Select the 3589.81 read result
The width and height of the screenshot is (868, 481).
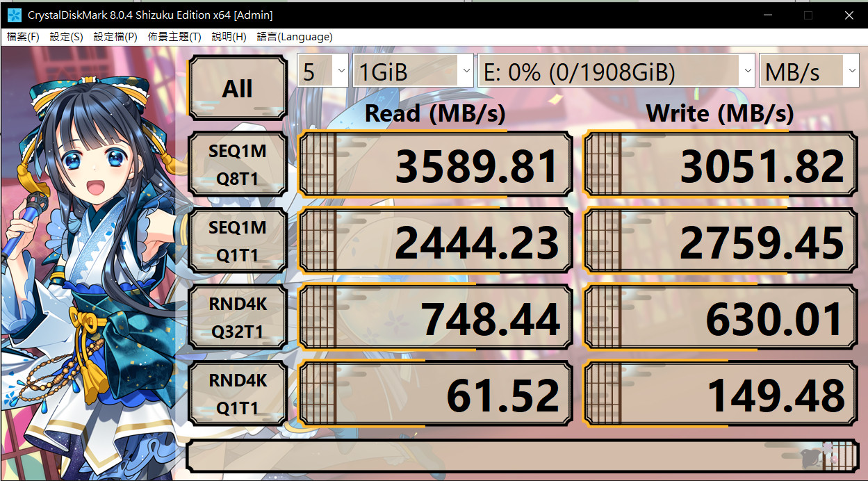tap(436, 165)
